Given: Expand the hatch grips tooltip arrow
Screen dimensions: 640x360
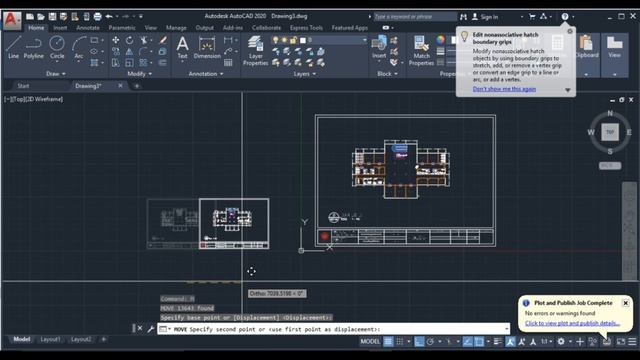Looking at the screenshot, I should click(x=568, y=90).
